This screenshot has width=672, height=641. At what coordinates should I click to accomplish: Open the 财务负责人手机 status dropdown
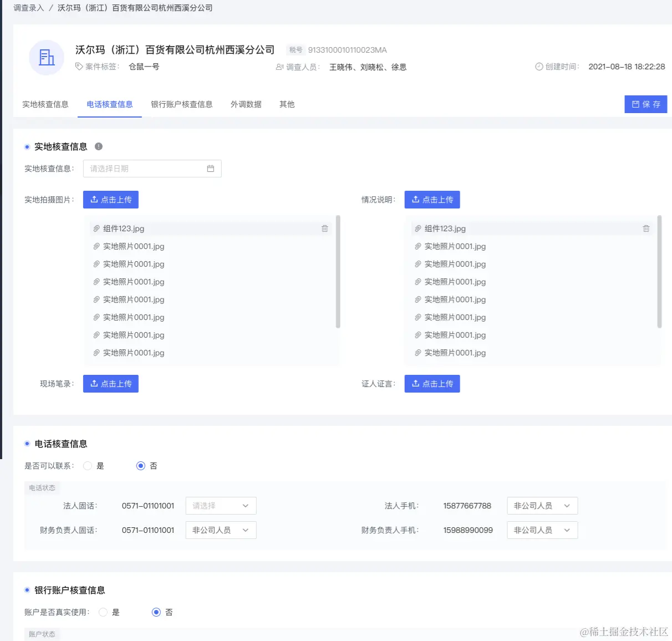point(542,530)
